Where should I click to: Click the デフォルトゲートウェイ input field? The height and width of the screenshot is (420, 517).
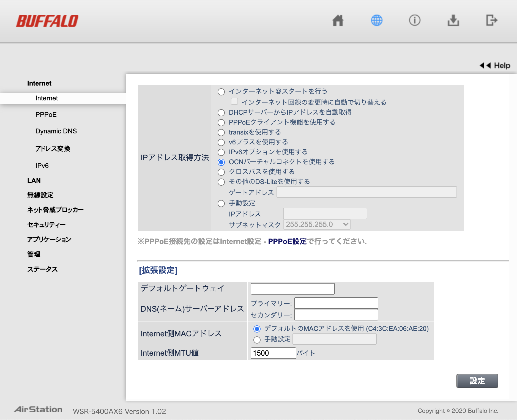(x=292, y=289)
